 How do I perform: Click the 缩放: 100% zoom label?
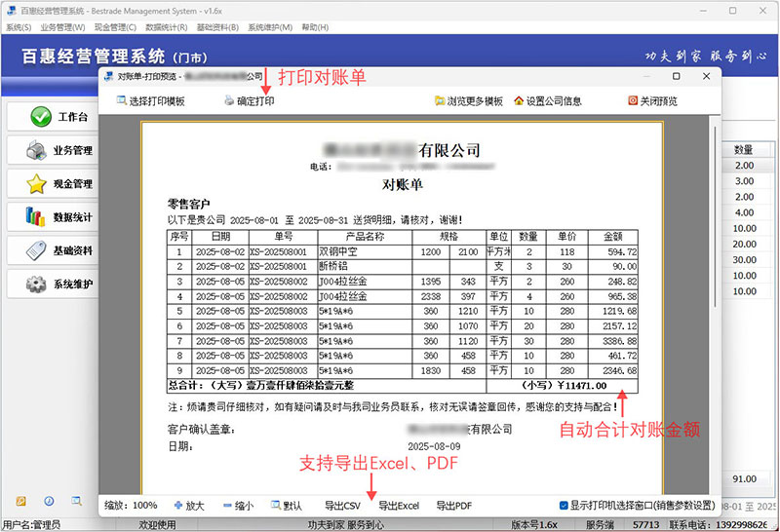(131, 506)
